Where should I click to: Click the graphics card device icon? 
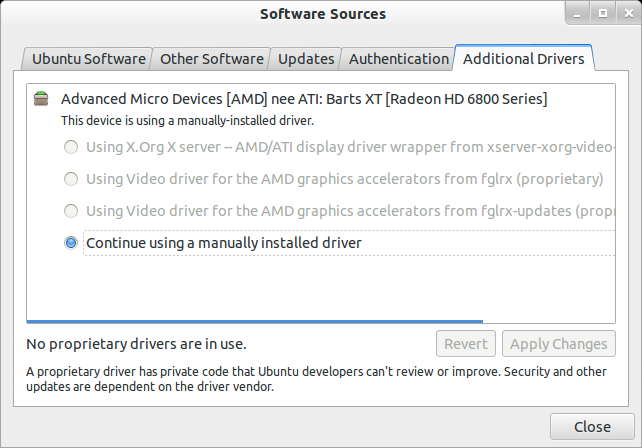(x=40, y=100)
